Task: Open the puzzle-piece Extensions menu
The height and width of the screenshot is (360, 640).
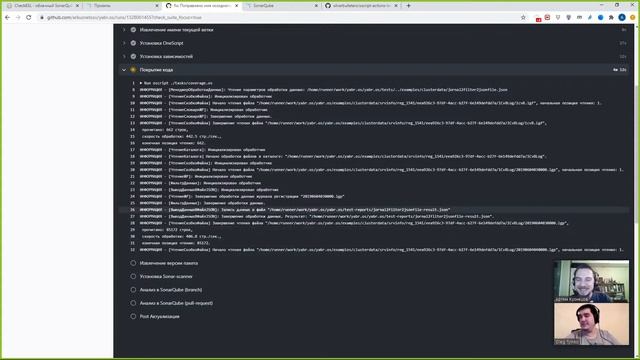Action: coord(611,18)
